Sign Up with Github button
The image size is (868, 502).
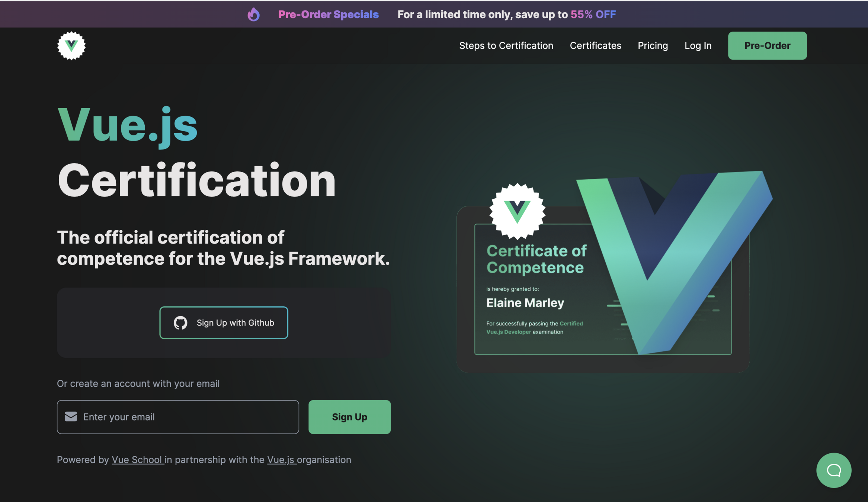pyautogui.click(x=224, y=323)
